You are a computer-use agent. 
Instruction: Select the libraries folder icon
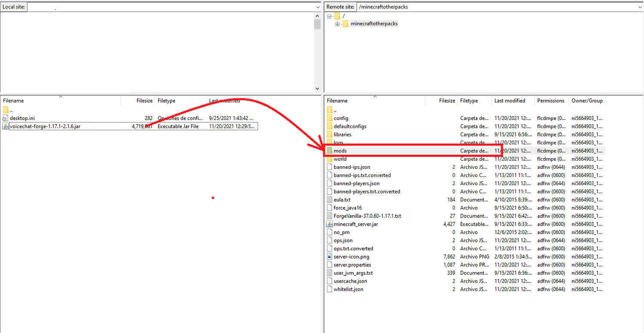pyautogui.click(x=329, y=134)
